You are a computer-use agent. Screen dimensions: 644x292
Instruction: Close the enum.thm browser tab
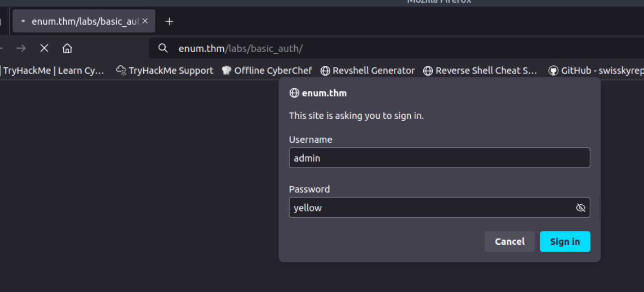[x=145, y=21]
